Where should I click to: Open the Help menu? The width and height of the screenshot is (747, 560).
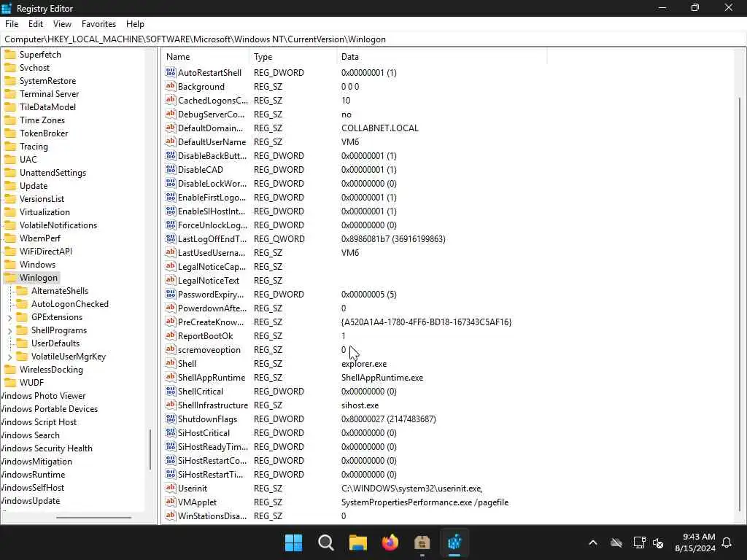pyautogui.click(x=135, y=24)
